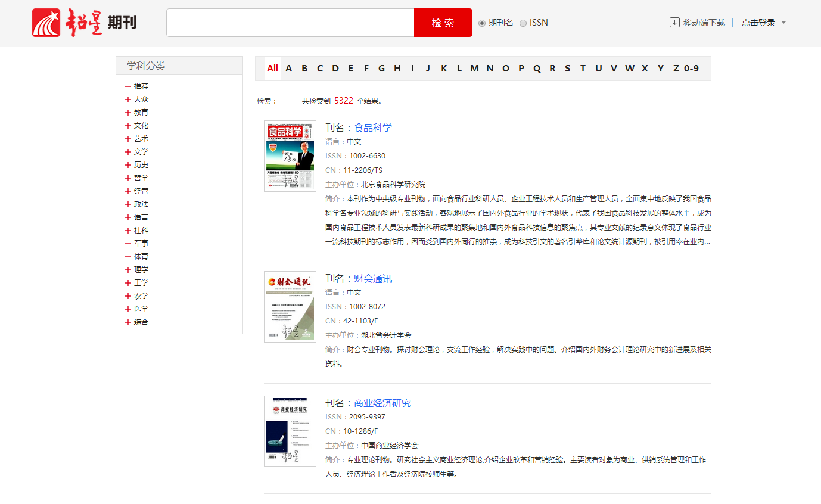The image size is (821, 504).
Task: Click the minus icon beside 军事
Action: [128, 244]
